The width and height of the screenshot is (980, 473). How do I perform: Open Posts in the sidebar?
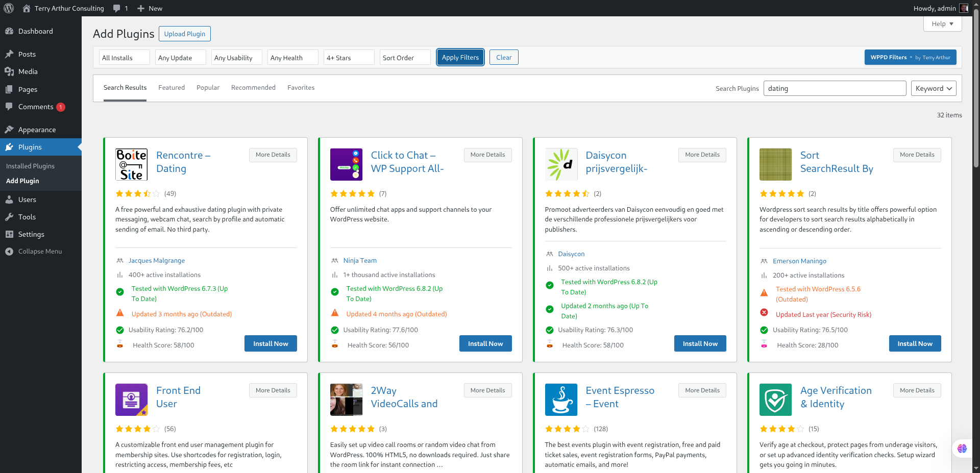pyautogui.click(x=41, y=54)
